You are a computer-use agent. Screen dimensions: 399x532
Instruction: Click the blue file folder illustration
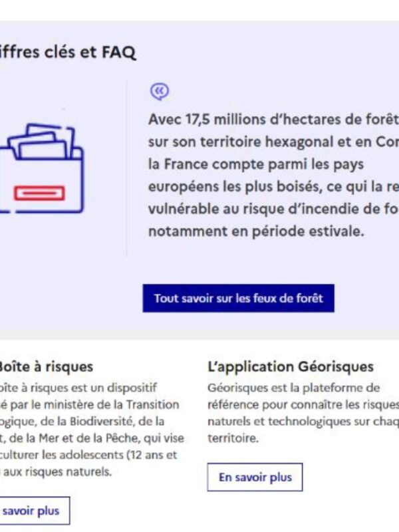[41, 169]
